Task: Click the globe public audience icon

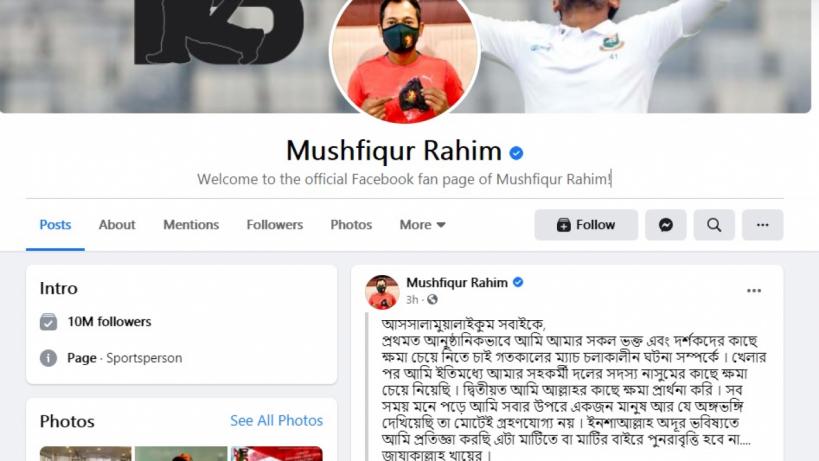Action: tap(432, 300)
